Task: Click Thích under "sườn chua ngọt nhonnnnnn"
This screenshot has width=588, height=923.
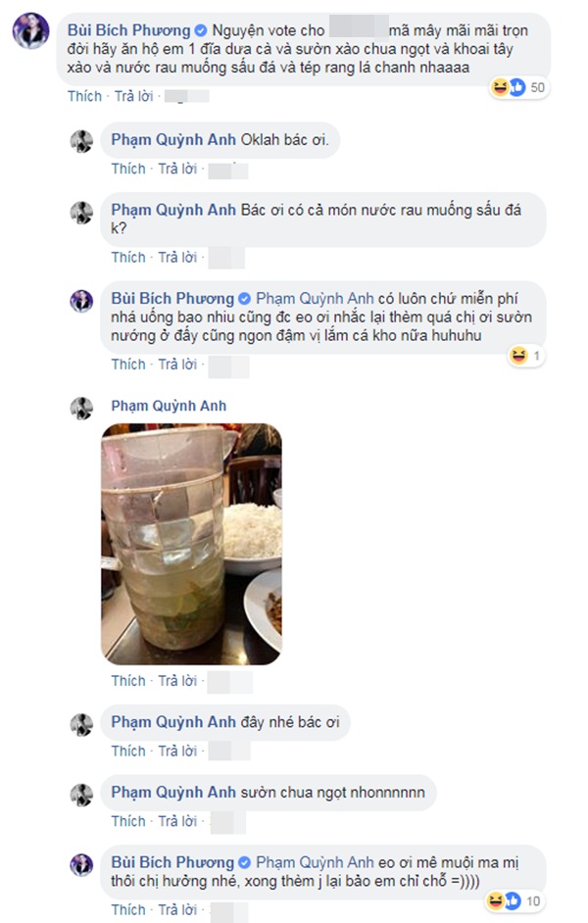Action: coord(128,821)
